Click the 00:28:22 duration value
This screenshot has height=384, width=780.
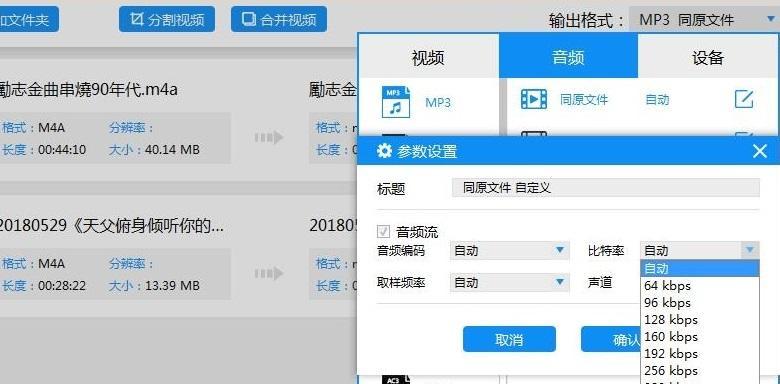click(x=62, y=286)
